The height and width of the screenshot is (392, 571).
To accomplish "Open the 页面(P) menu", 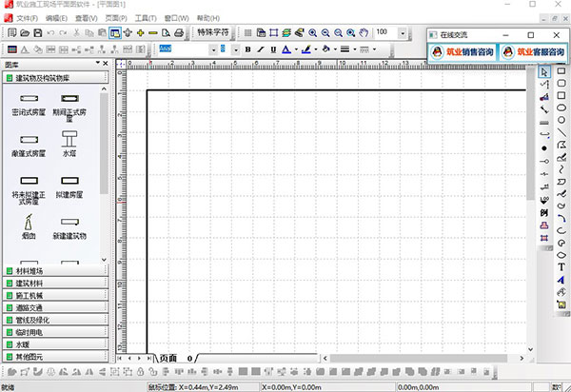I will [x=116, y=18].
